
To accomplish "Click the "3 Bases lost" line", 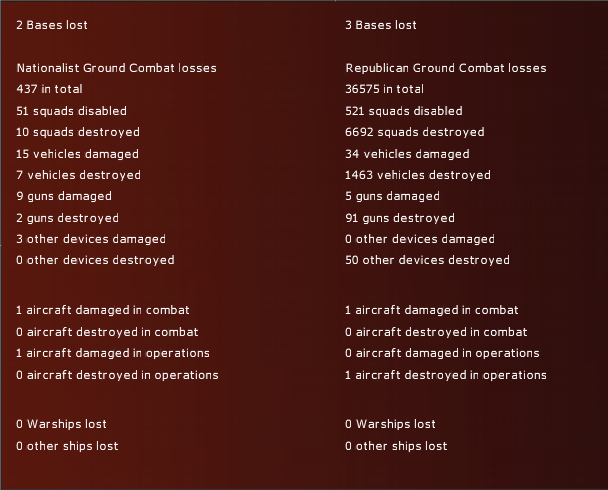I will click(381, 25).
